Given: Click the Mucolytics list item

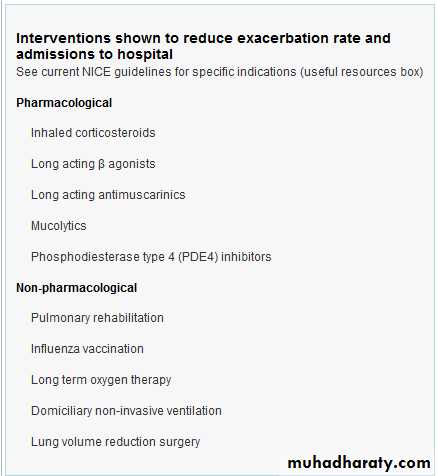Looking at the screenshot, I should 59,226.
